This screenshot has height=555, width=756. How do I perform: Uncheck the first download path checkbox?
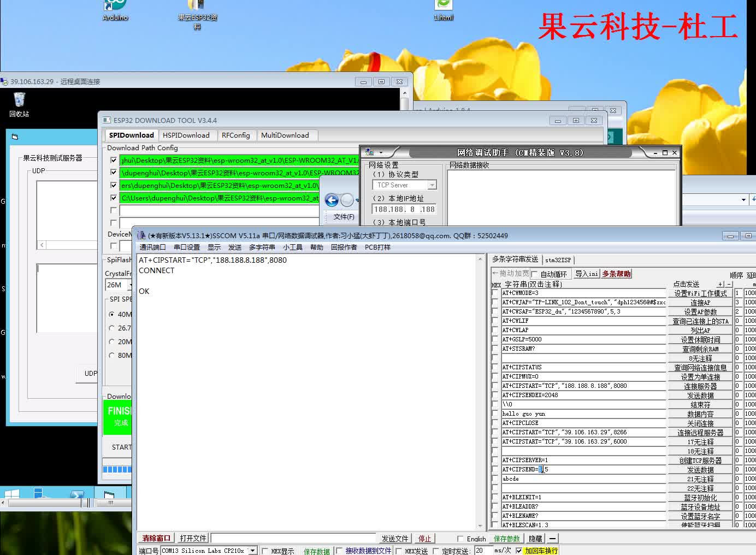[114, 160]
